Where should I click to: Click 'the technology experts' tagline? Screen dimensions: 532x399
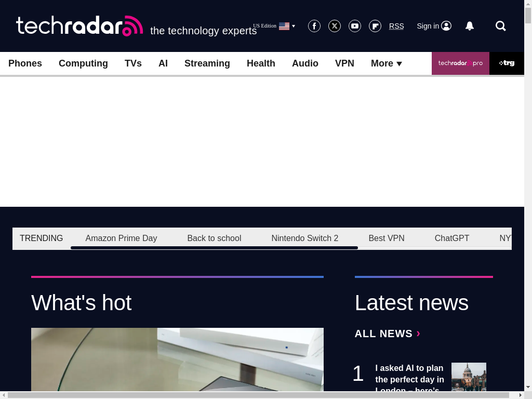pos(204,31)
